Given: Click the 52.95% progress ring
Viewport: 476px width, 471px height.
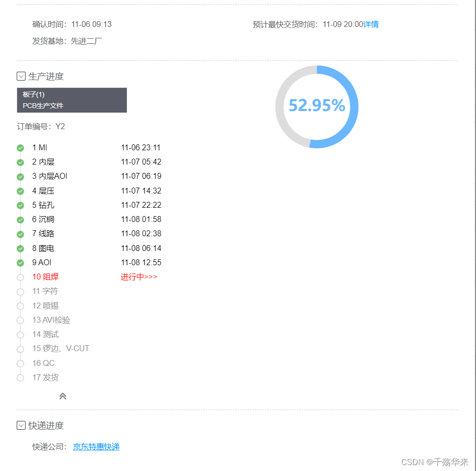Looking at the screenshot, I should pyautogui.click(x=317, y=107).
